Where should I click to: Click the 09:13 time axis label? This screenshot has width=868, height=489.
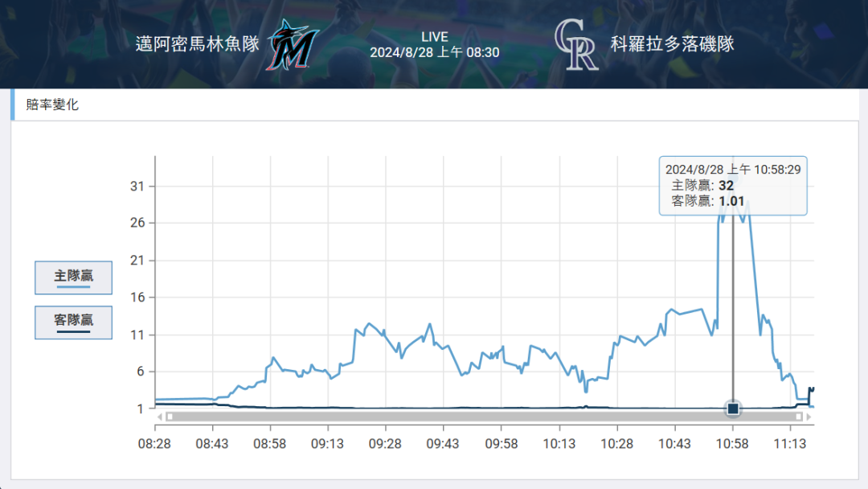[327, 444]
